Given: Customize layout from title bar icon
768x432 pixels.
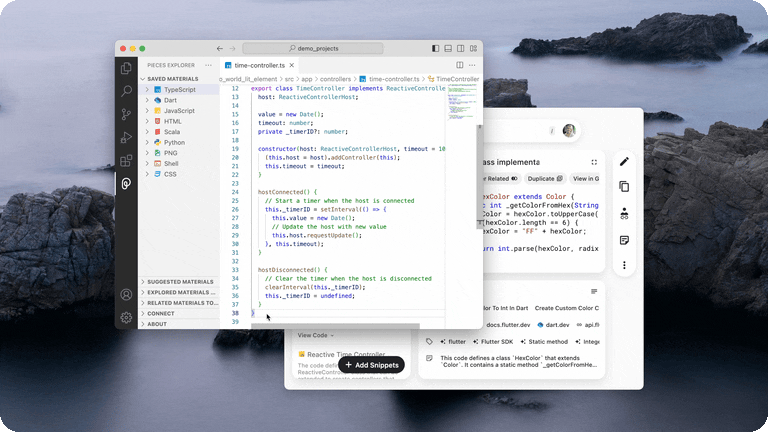Looking at the screenshot, I should click(x=474, y=48).
